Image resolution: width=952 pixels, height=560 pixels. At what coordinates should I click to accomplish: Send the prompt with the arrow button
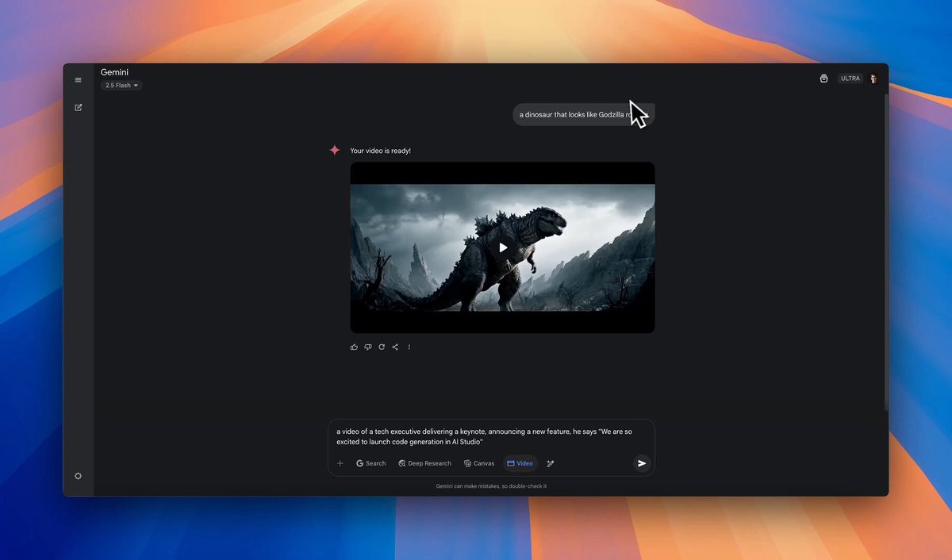click(642, 463)
